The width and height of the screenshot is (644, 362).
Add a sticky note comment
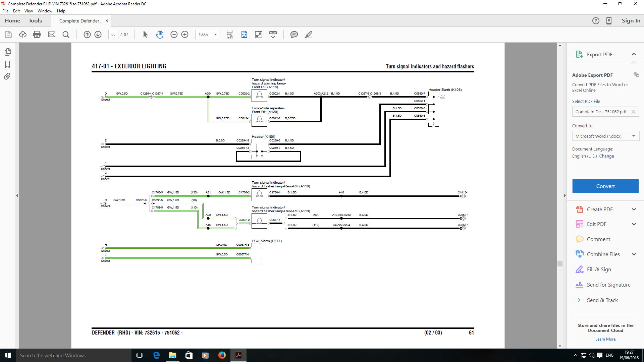point(294,35)
